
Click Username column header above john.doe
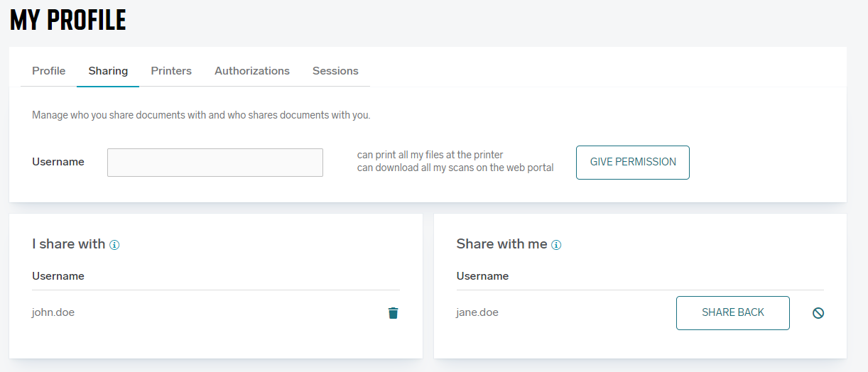pos(58,276)
